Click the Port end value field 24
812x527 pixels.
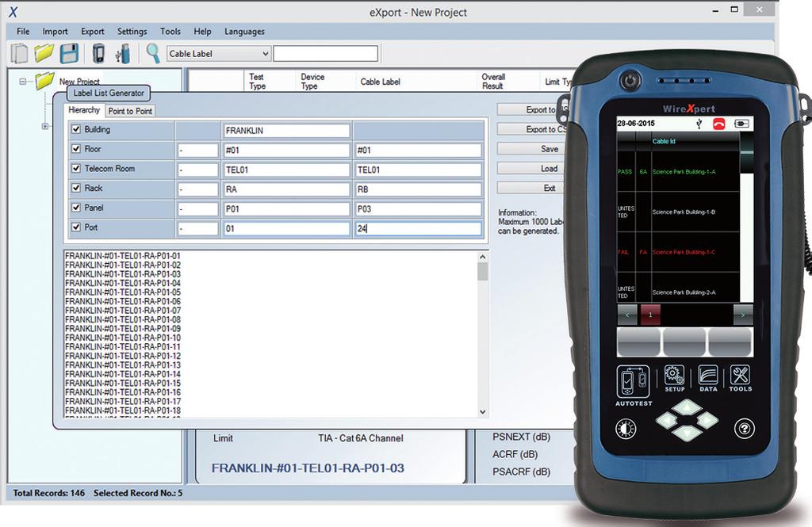pyautogui.click(x=418, y=228)
